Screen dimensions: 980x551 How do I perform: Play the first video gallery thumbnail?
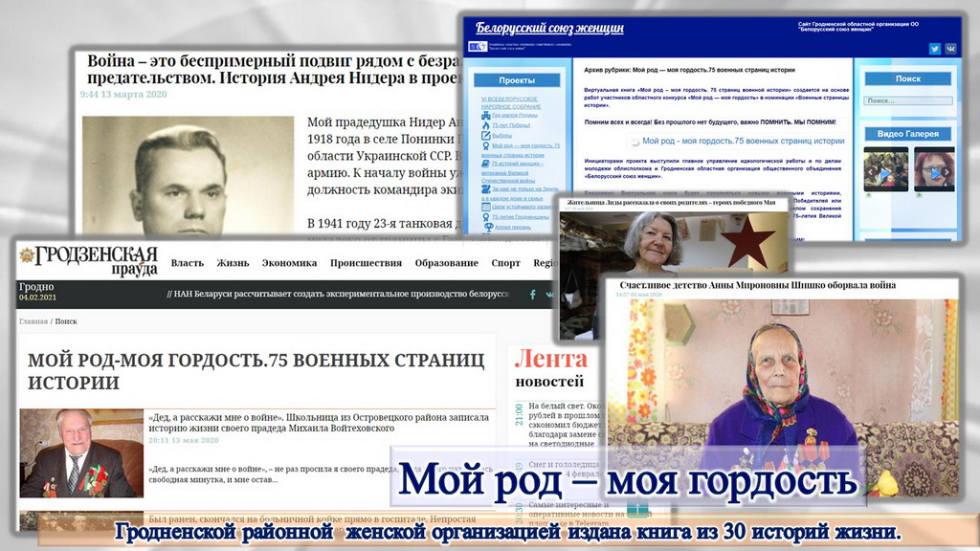[885, 172]
